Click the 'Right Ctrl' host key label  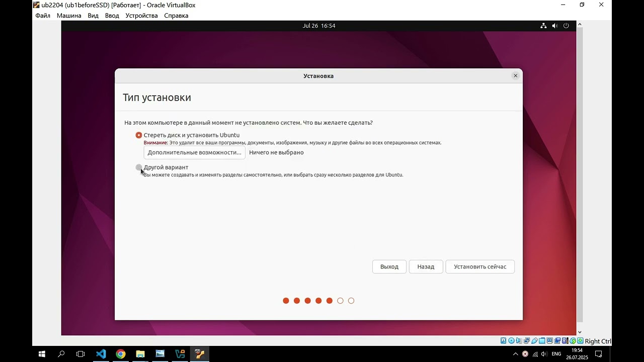click(x=598, y=341)
